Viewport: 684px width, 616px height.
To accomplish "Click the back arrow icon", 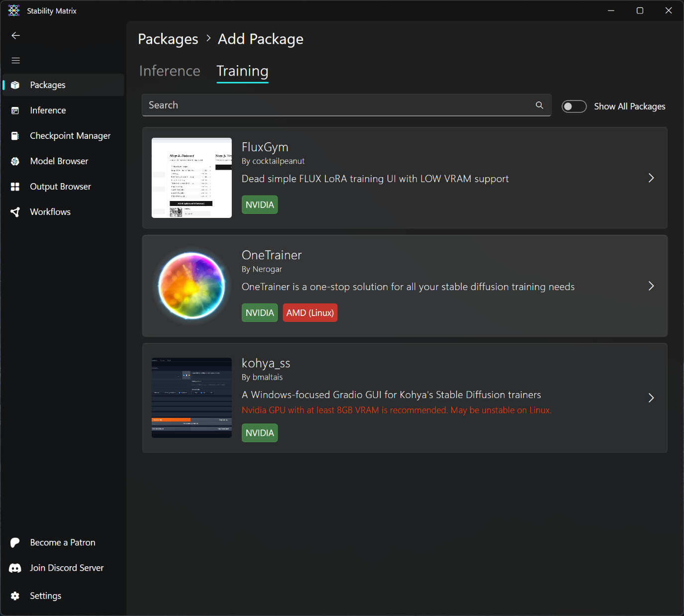I will pos(15,35).
